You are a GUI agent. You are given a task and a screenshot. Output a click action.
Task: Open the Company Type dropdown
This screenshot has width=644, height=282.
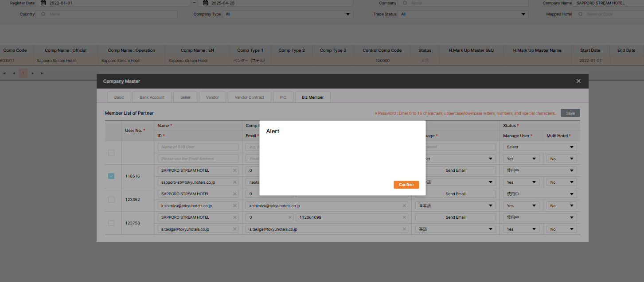pos(288,14)
